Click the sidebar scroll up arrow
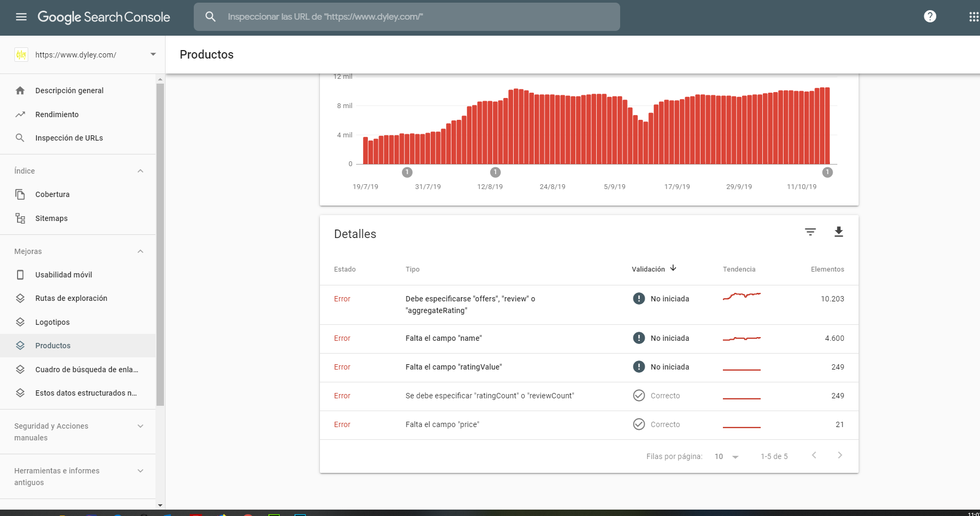980x516 pixels. tap(160, 79)
